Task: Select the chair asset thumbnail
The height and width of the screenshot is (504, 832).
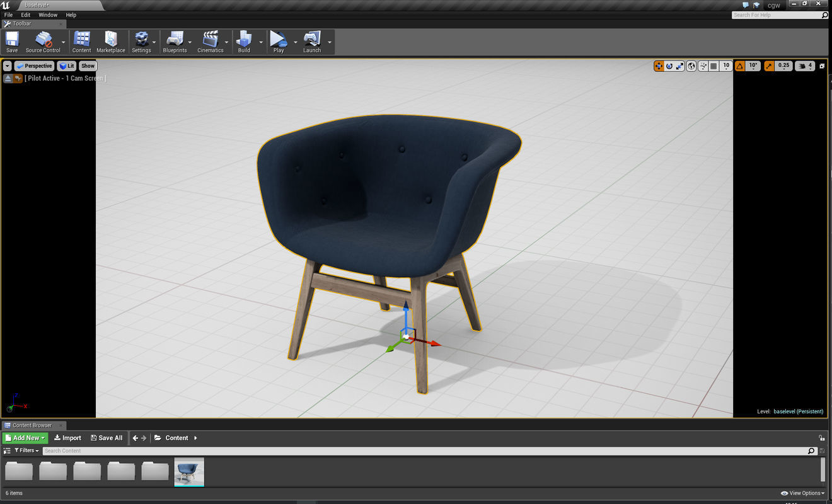Action: 189,472
